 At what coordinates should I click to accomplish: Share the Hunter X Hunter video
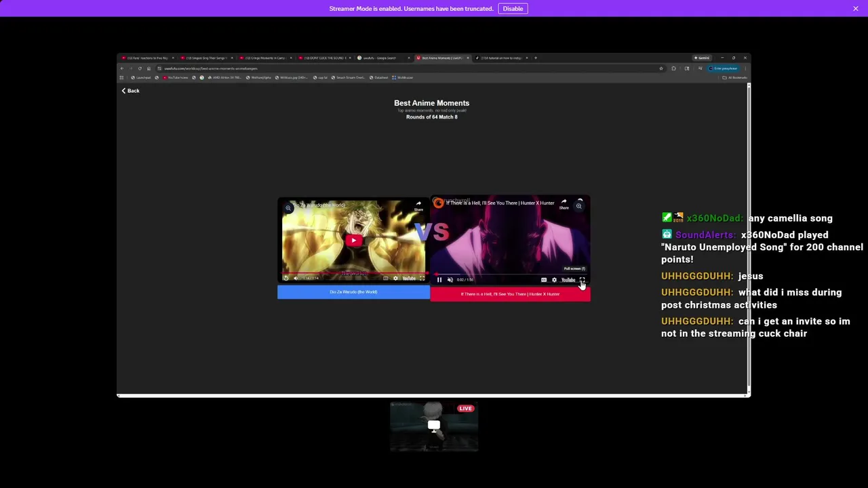click(x=564, y=204)
